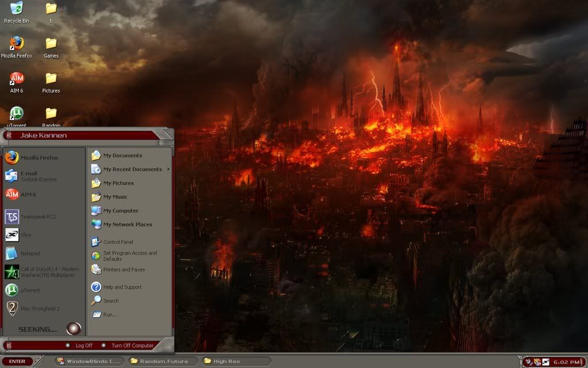Click the ENTER start button
The width and height of the screenshot is (588, 368).
pos(17,362)
